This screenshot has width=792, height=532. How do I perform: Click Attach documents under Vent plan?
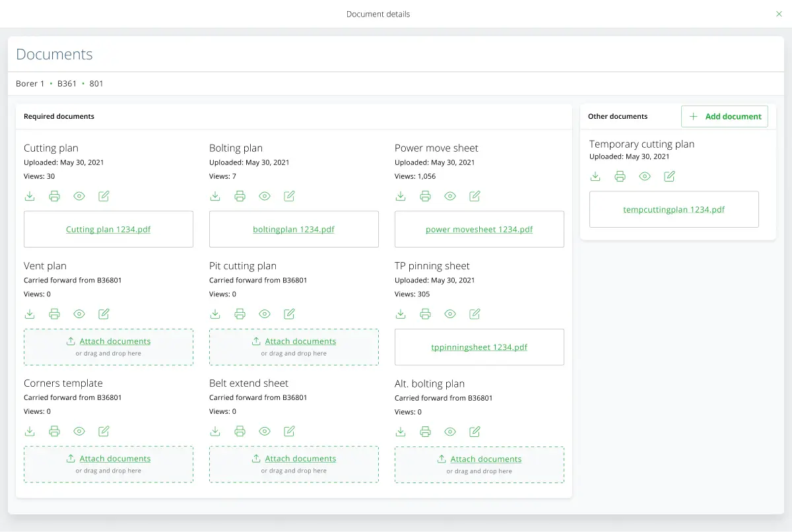point(115,341)
